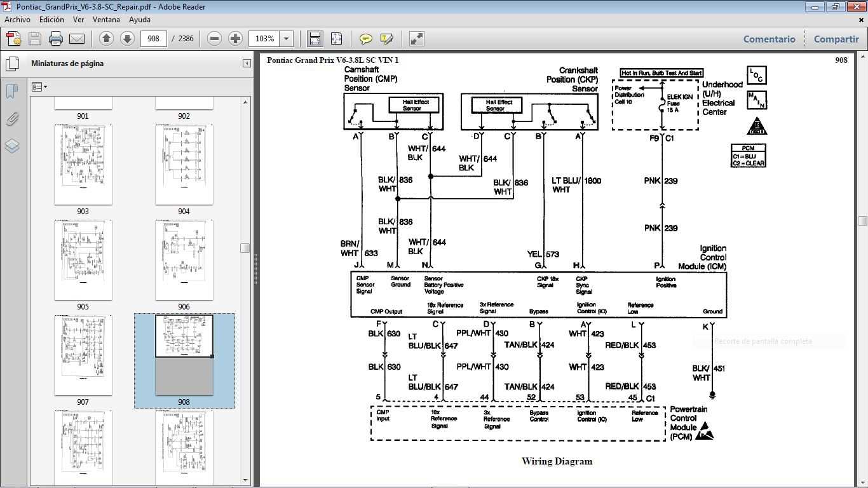868x488 pixels.
Task: Open the Ventana menu
Action: pyautogui.click(x=106, y=20)
